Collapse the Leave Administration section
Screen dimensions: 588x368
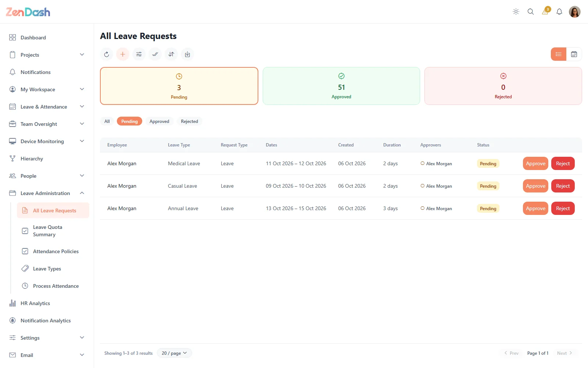(x=82, y=193)
